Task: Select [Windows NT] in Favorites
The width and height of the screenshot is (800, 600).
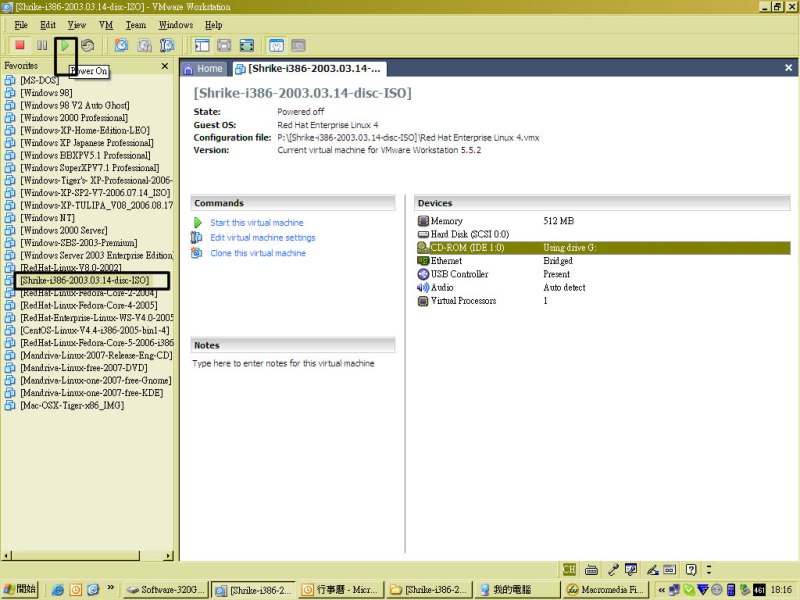Action: pyautogui.click(x=47, y=218)
